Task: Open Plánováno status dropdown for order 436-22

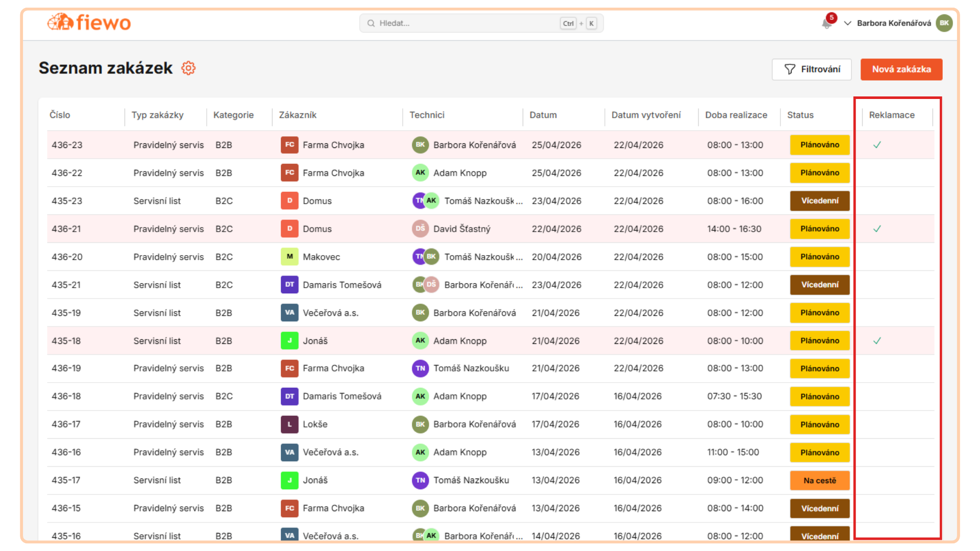Action: (x=819, y=173)
